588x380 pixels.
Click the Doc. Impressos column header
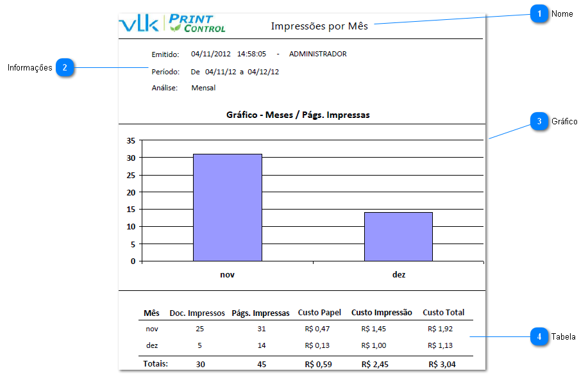point(197,313)
